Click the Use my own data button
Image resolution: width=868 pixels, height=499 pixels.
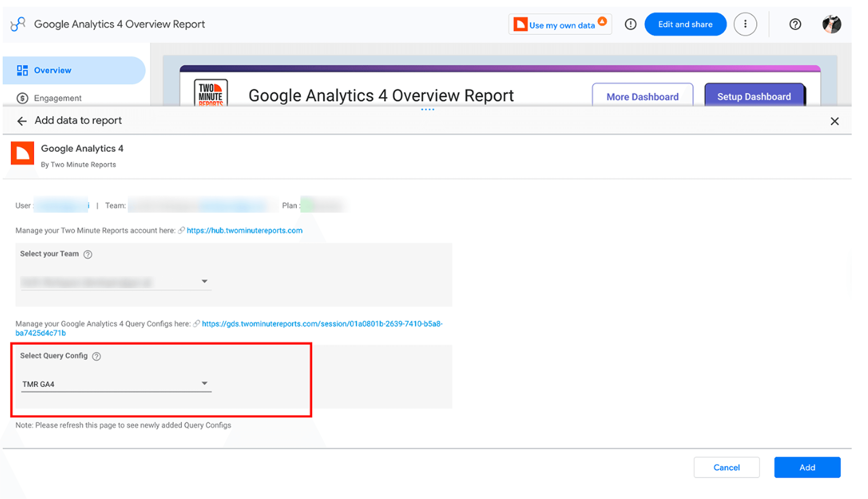click(x=560, y=24)
